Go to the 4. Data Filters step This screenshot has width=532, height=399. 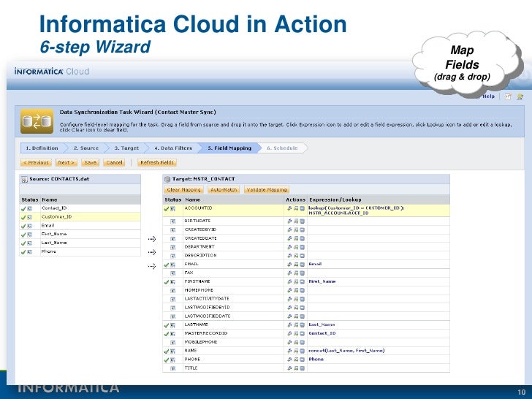pyautogui.click(x=173, y=148)
